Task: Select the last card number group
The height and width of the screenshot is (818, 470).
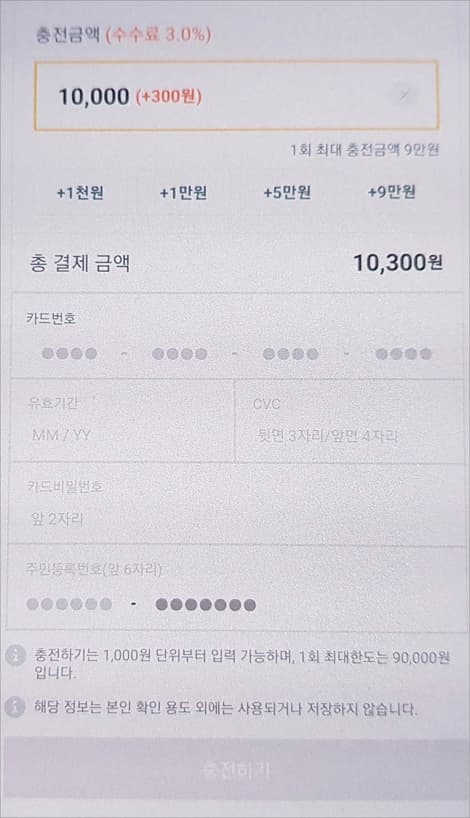Action: coord(404,354)
